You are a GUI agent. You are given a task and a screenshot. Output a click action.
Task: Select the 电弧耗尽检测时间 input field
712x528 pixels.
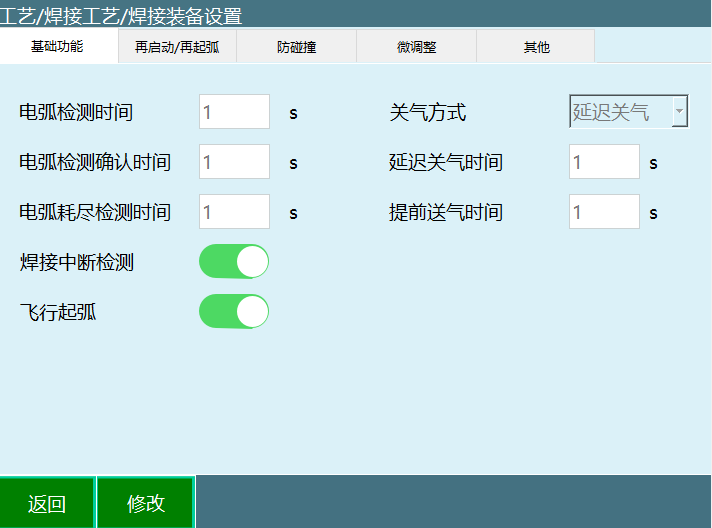234,212
